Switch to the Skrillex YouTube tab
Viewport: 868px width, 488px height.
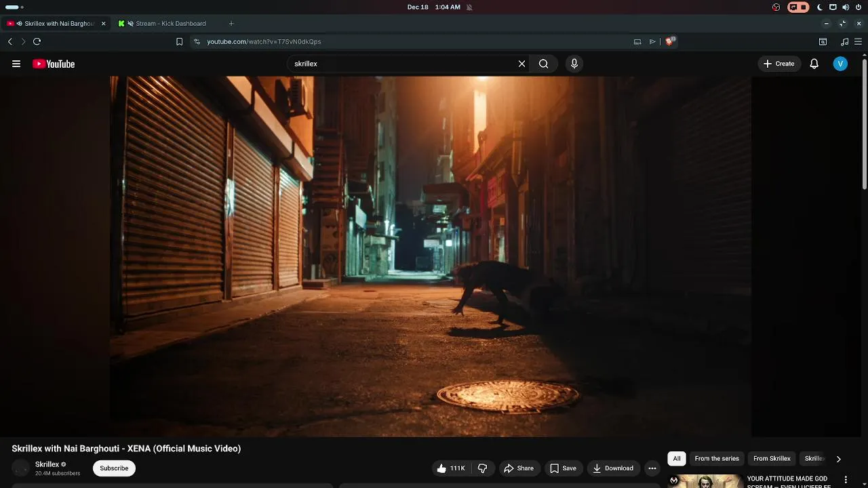point(56,24)
